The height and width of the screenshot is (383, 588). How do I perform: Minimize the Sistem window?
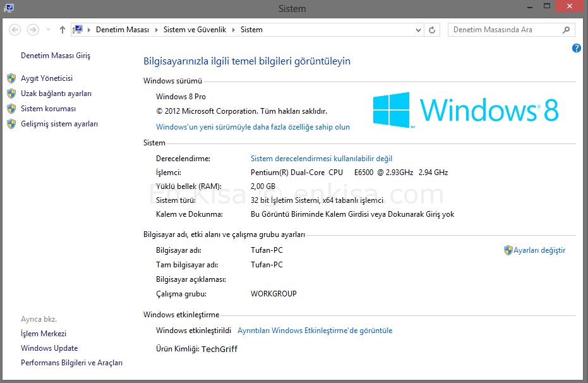(530, 6)
